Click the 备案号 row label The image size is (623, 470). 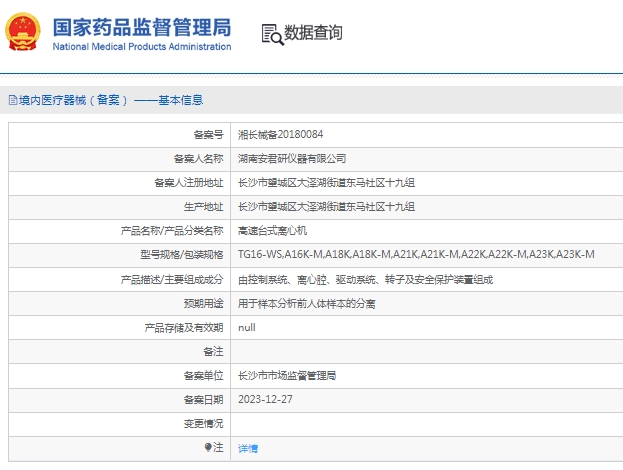[x=209, y=135]
